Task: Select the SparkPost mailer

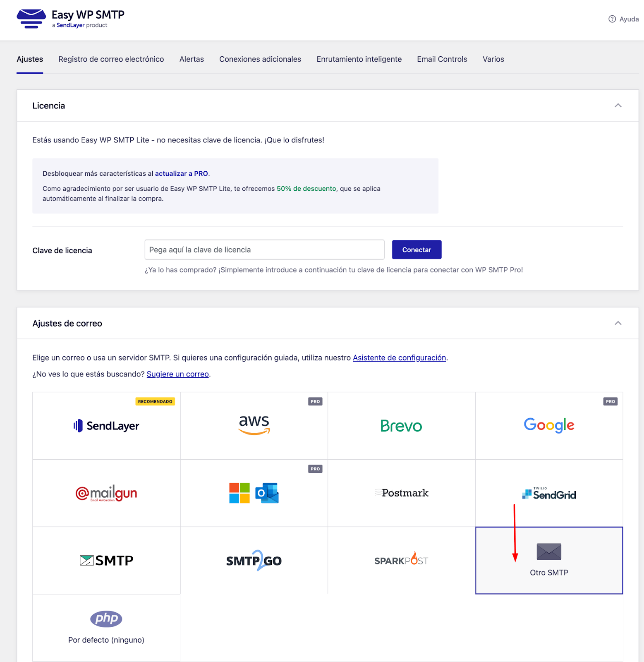Action: point(401,561)
